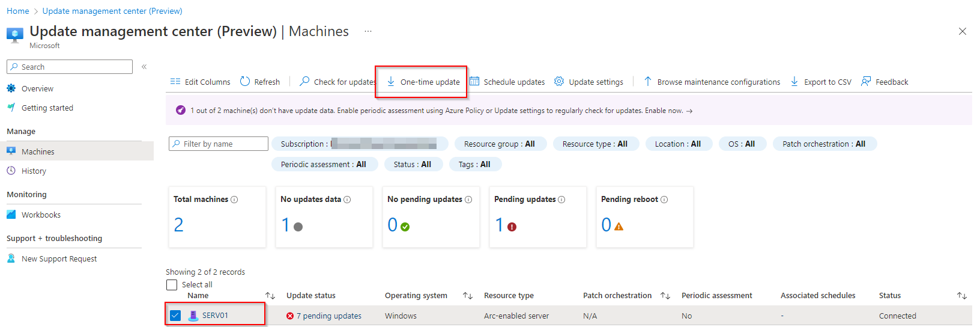Image resolution: width=980 pixels, height=327 pixels.
Task: Click the Refresh circular arrow icon
Action: click(x=245, y=81)
